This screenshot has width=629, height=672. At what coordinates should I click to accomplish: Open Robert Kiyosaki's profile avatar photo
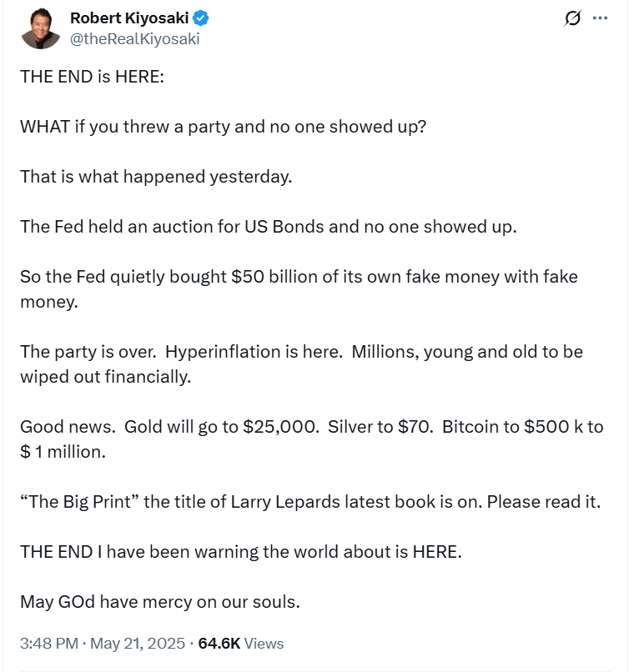40,28
